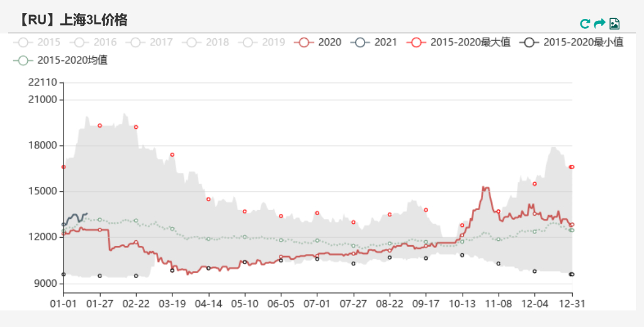Image resolution: width=644 pixels, height=327 pixels.
Task: Show the 2018 legend series
Action: point(205,42)
